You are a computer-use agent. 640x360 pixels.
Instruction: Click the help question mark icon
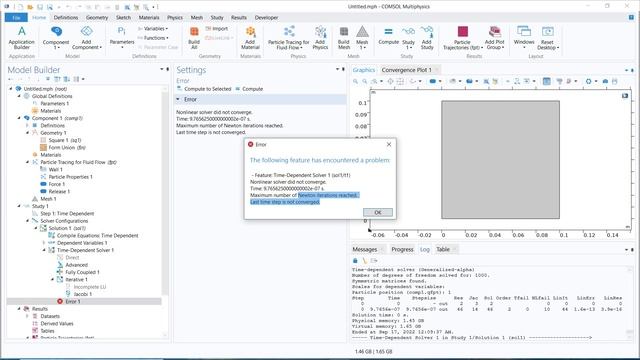[x=631, y=18]
